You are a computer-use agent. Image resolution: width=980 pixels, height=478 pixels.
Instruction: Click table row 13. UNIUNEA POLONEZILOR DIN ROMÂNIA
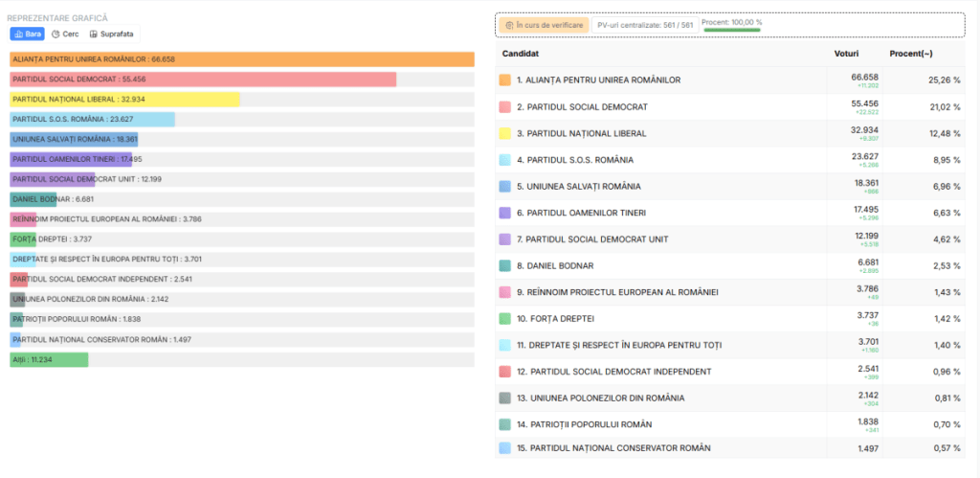730,398
